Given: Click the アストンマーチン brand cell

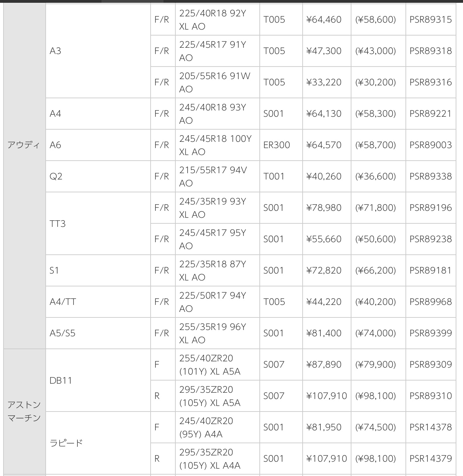Looking at the screenshot, I should [x=24, y=411].
